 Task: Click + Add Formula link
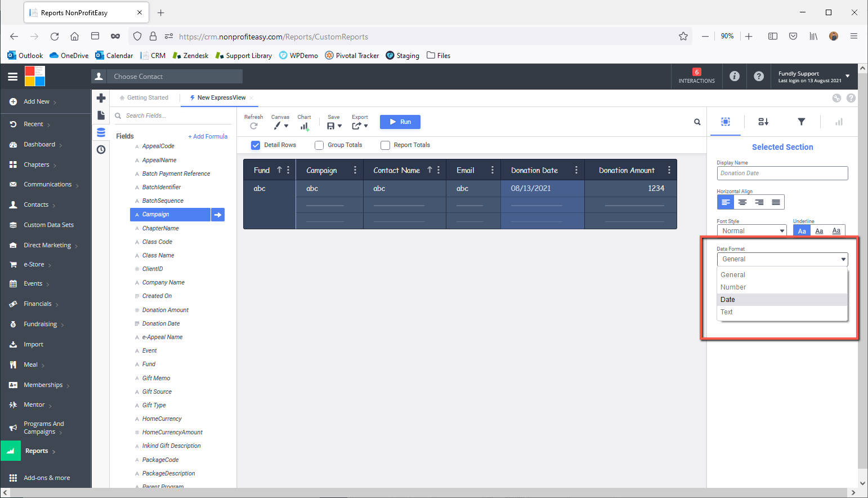(x=208, y=136)
